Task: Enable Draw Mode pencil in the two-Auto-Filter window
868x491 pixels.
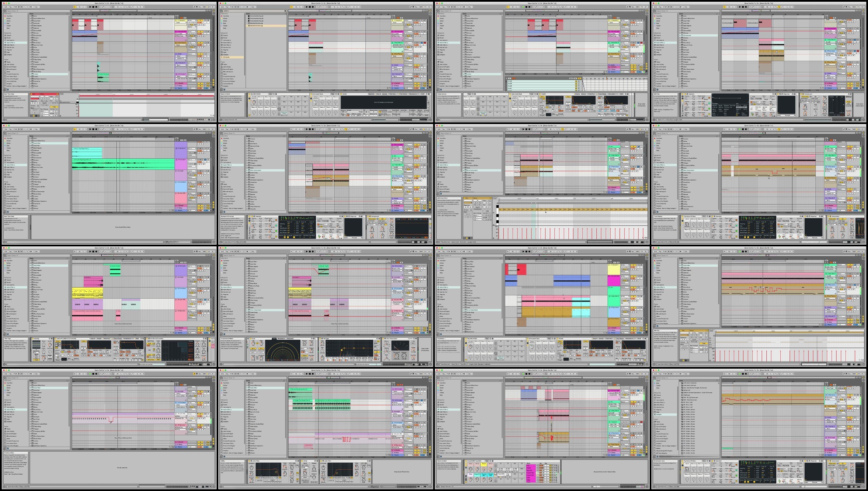Action: coord(411,374)
